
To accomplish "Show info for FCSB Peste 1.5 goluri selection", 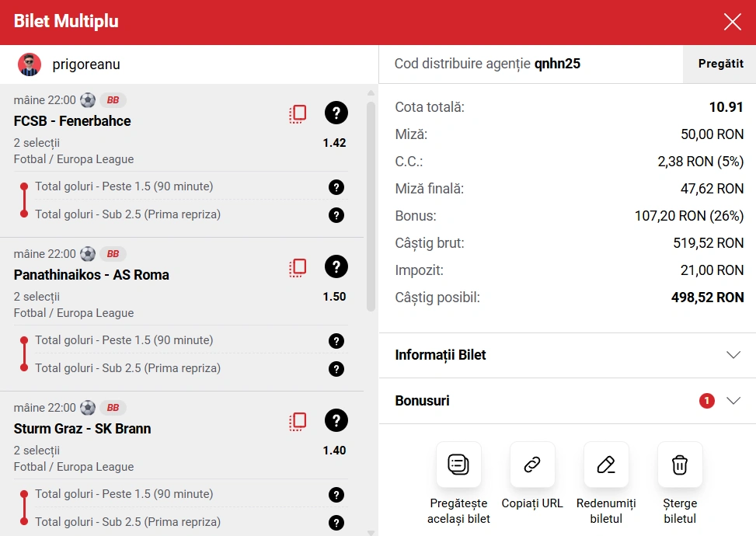I will point(336,187).
